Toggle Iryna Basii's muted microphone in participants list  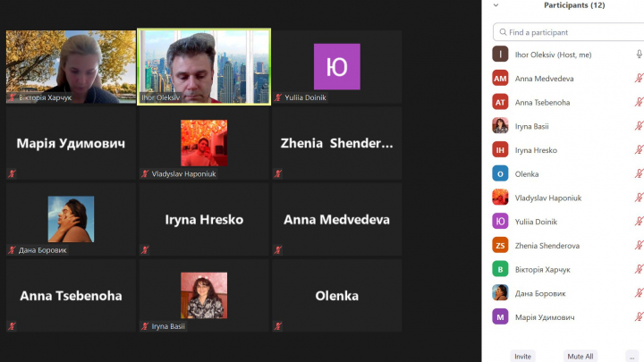point(639,126)
